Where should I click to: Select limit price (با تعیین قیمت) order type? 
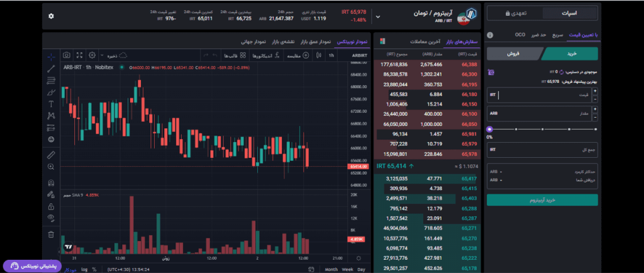(583, 35)
